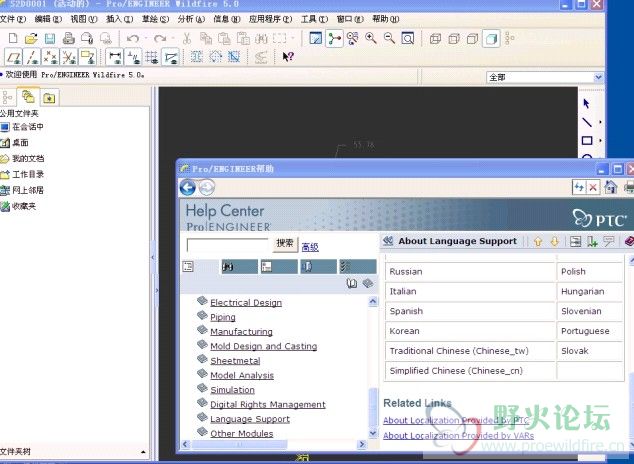
Task: Switch to the Model Tree navigator tab
Action: coord(7,98)
